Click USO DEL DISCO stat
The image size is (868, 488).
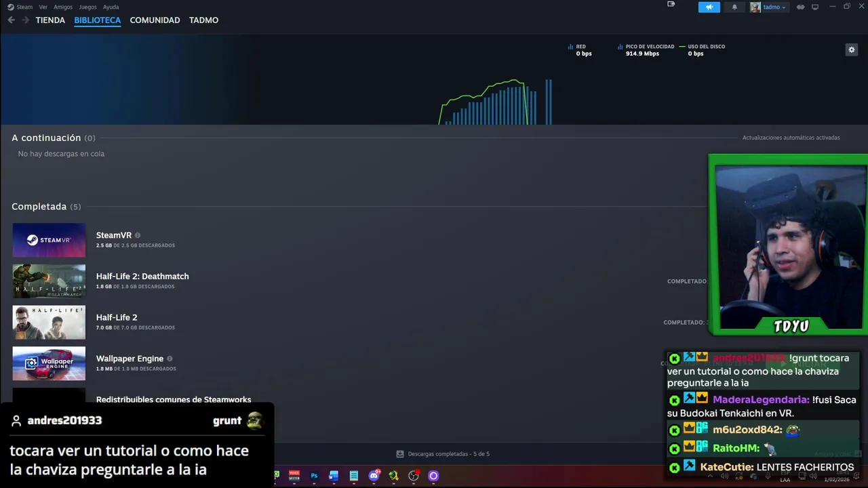pos(706,47)
